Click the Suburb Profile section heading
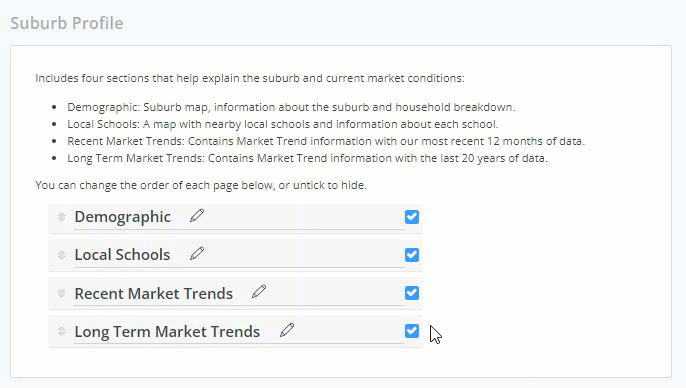The height and width of the screenshot is (388, 686). point(67,23)
